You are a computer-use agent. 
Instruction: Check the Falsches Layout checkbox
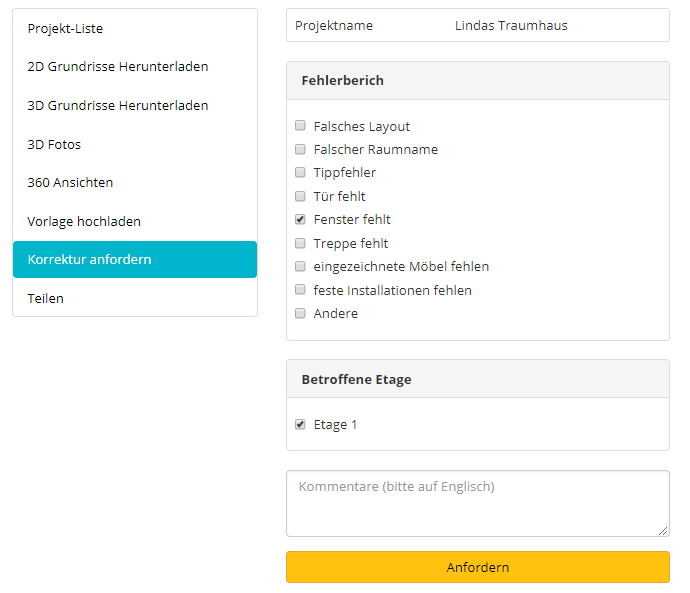point(300,126)
